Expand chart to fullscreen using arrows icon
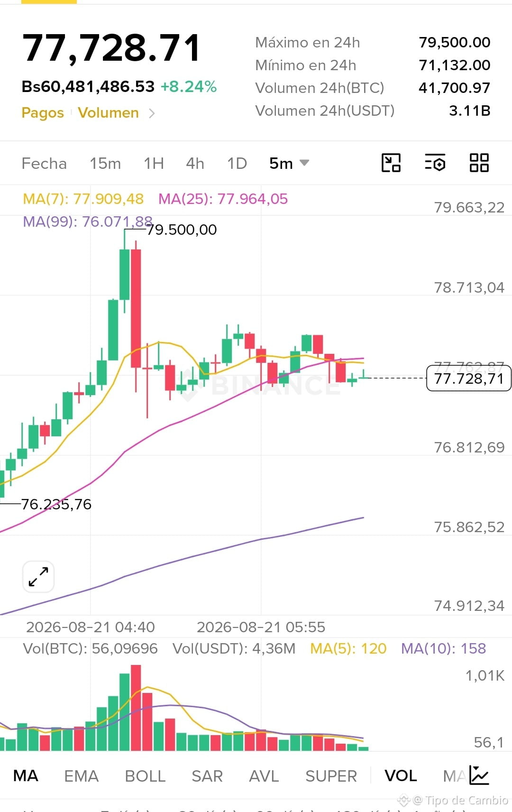Viewport: 512px width, 812px height. pos(38,577)
